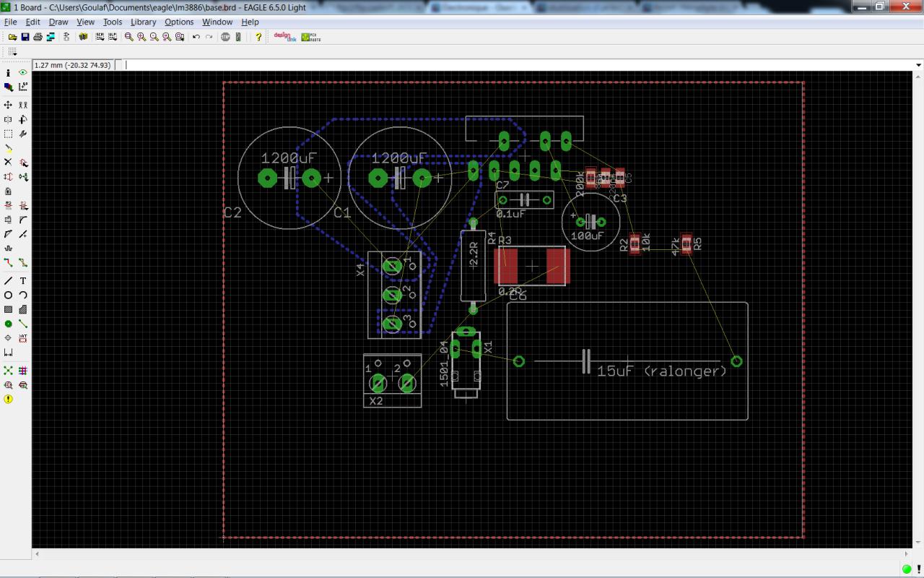Click the design link button
924x578 pixels.
285,37
